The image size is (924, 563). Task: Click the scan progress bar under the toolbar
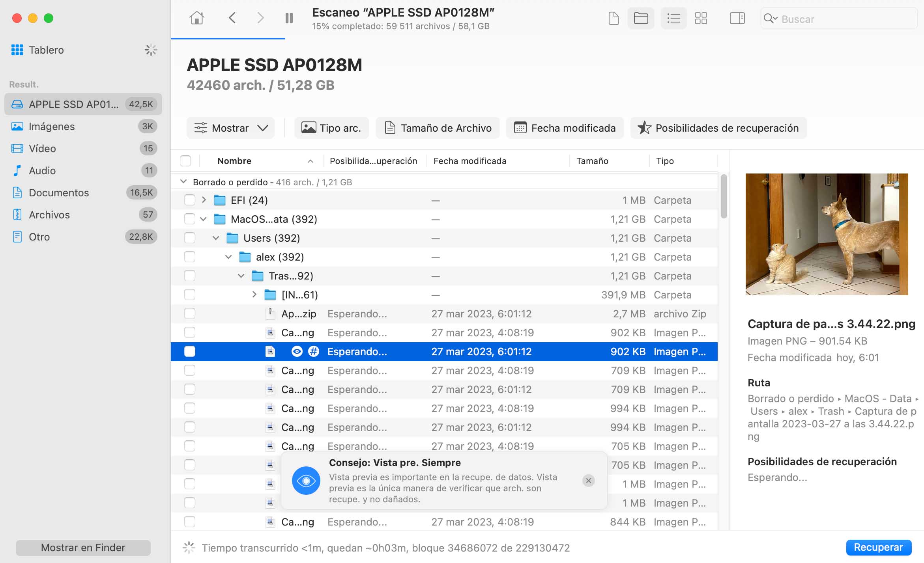pyautogui.click(x=228, y=39)
